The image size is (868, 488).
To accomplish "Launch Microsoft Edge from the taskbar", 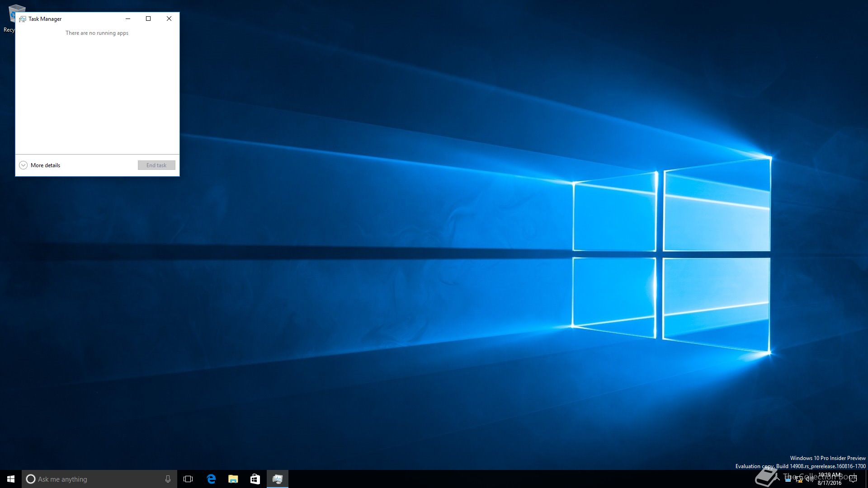I will 211,479.
